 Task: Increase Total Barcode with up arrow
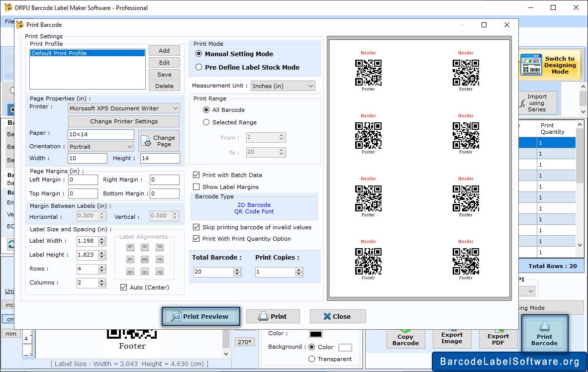tap(237, 270)
